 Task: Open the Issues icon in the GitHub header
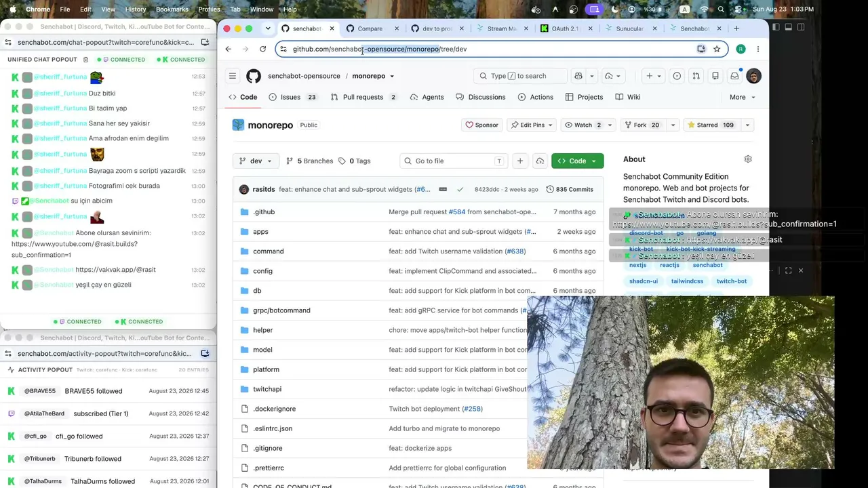tap(677, 76)
